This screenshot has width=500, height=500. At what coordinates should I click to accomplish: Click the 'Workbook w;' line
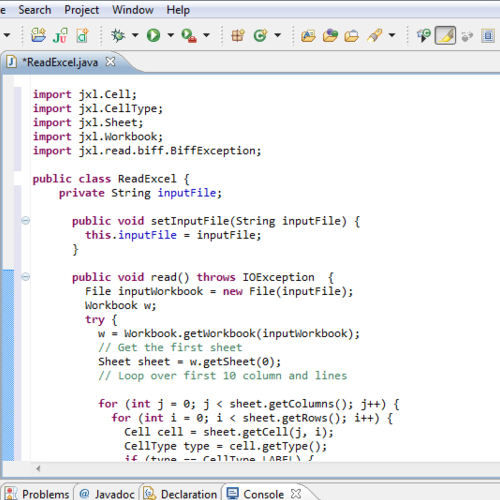click(x=120, y=305)
